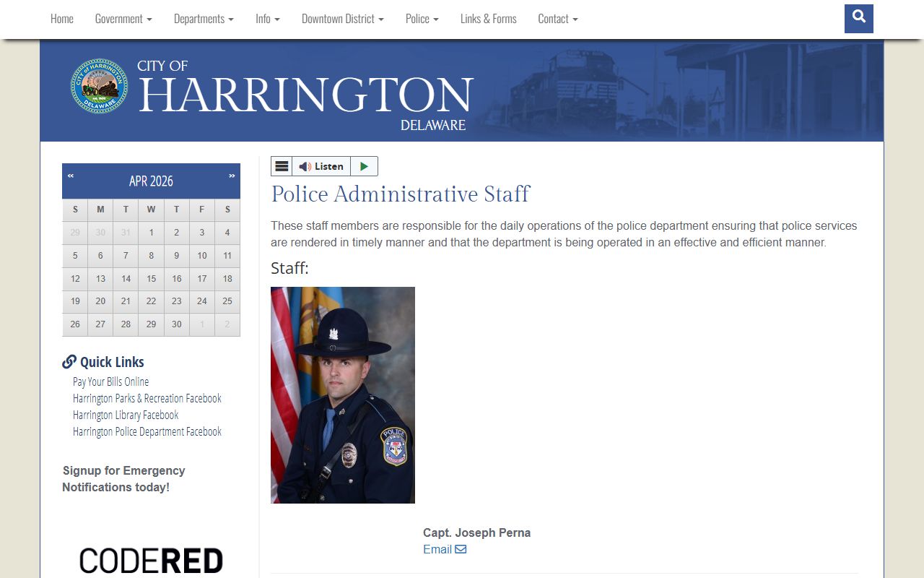Select greyed-out March 29 calendar cell
This screenshot has height=578, width=924.
click(x=75, y=233)
